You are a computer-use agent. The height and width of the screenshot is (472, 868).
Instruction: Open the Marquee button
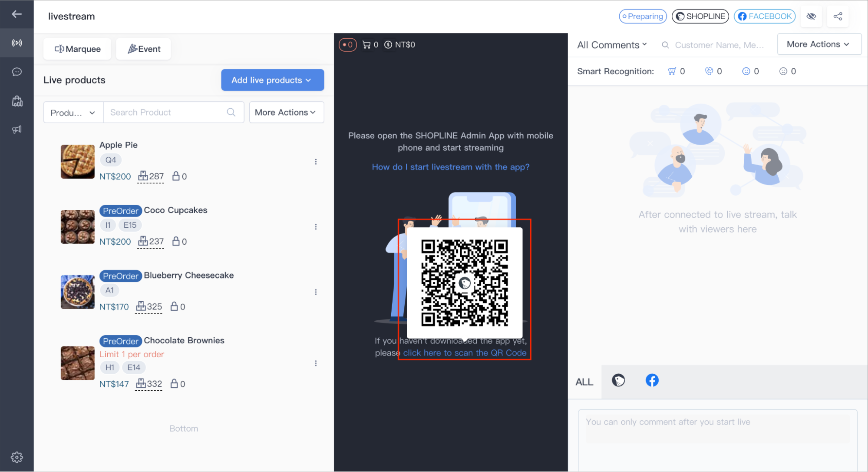pos(77,49)
